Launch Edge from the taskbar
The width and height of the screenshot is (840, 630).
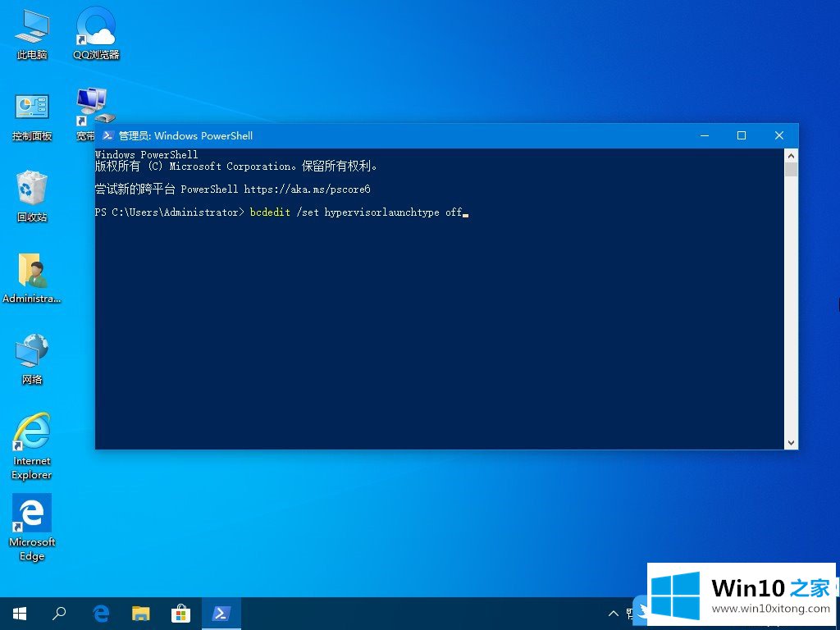pos(101,614)
